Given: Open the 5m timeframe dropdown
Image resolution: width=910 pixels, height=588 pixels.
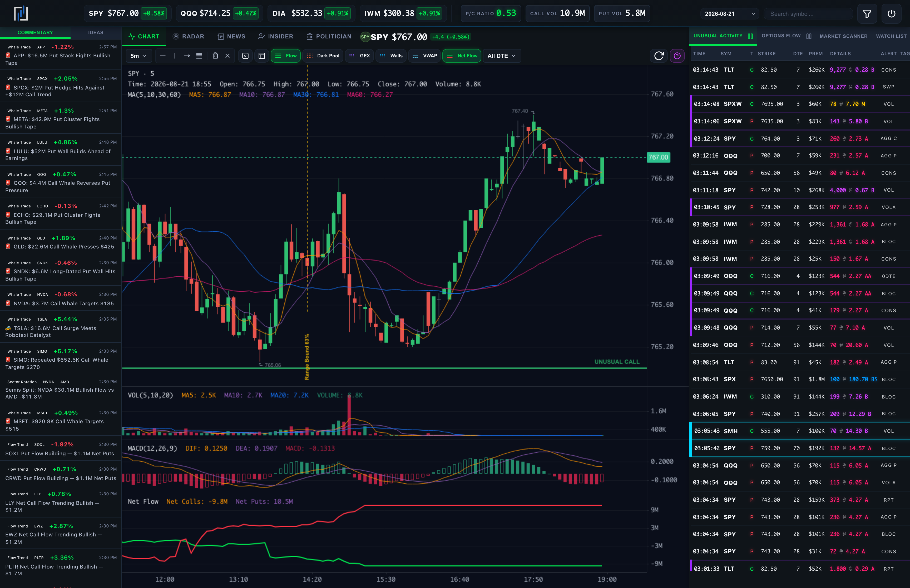Looking at the screenshot, I should (x=139, y=56).
